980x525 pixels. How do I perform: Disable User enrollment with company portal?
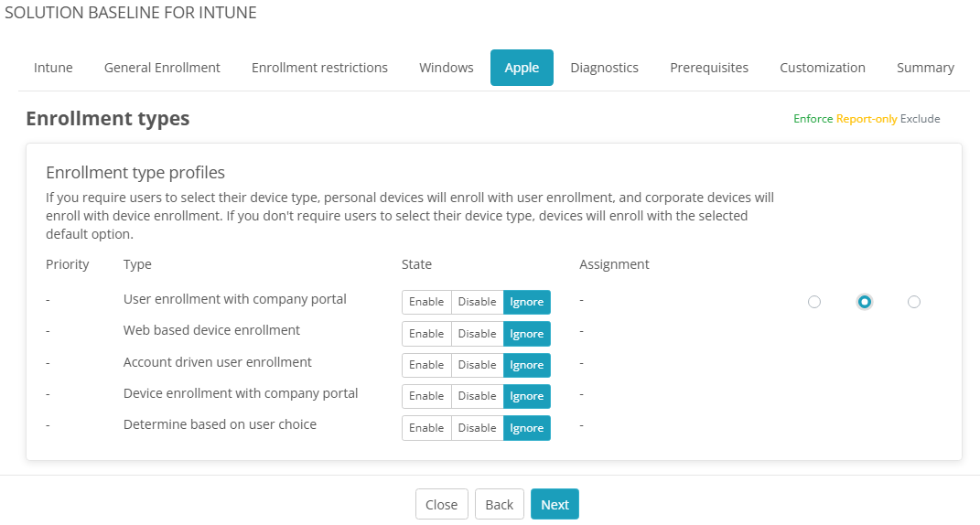(477, 302)
